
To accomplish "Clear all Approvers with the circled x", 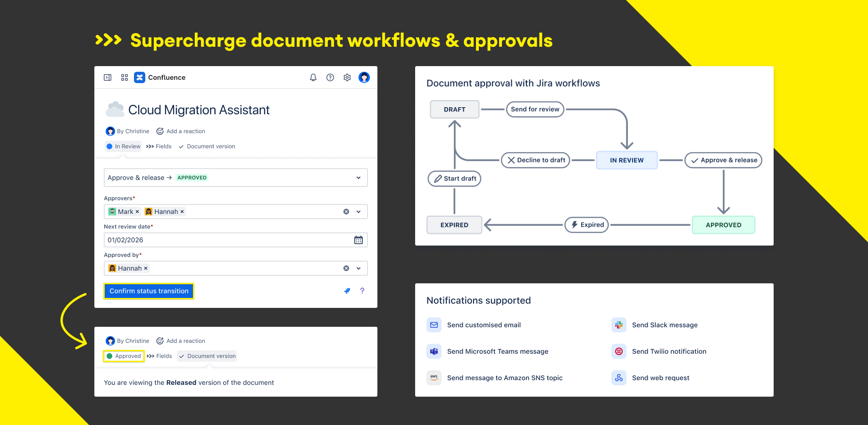I will click(346, 212).
